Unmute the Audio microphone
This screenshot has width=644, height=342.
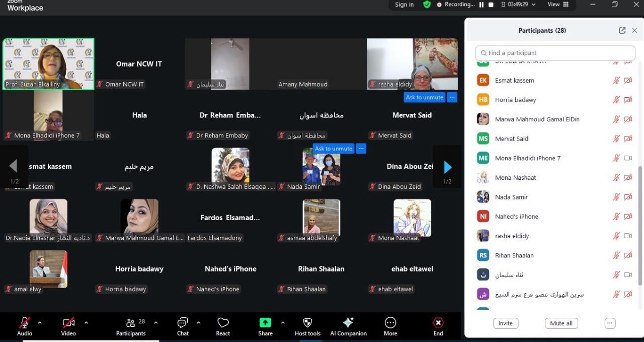tap(24, 323)
